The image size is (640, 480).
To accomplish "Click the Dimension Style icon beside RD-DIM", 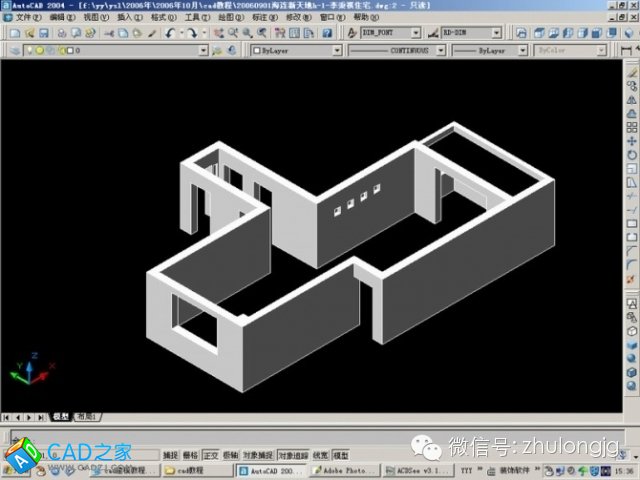I will (x=433, y=33).
